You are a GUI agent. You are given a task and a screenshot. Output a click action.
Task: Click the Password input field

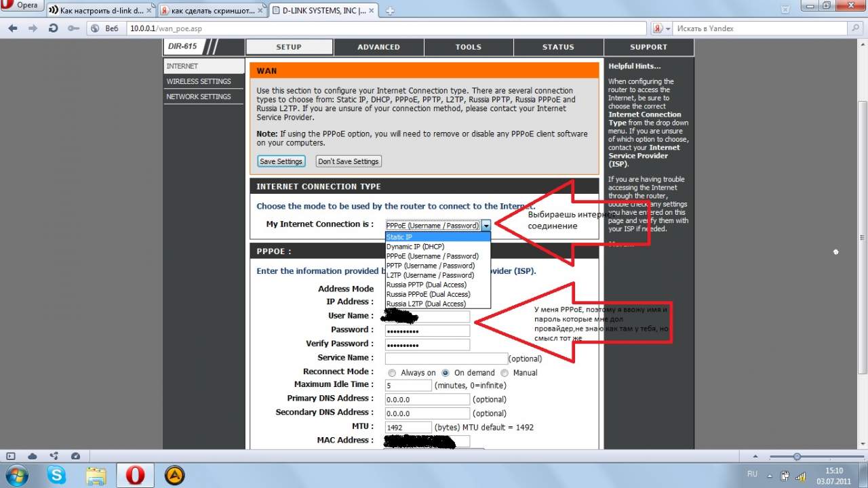point(427,331)
